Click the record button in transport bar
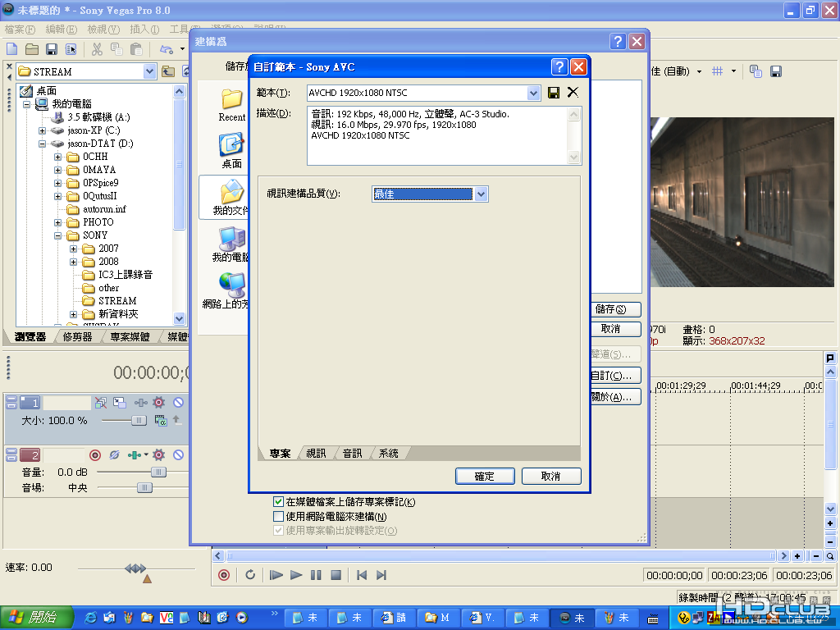Image resolution: width=840 pixels, height=630 pixels. pos(224,575)
